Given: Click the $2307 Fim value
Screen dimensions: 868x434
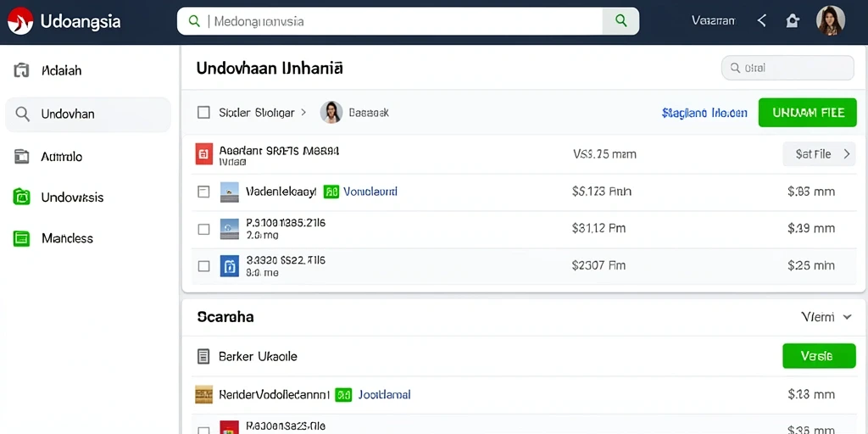Looking at the screenshot, I should (599, 265).
